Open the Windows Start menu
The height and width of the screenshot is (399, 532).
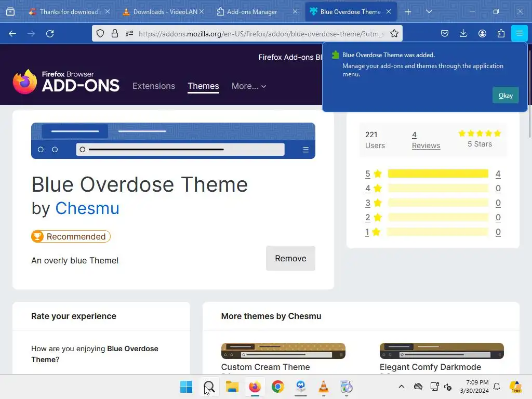point(186,387)
